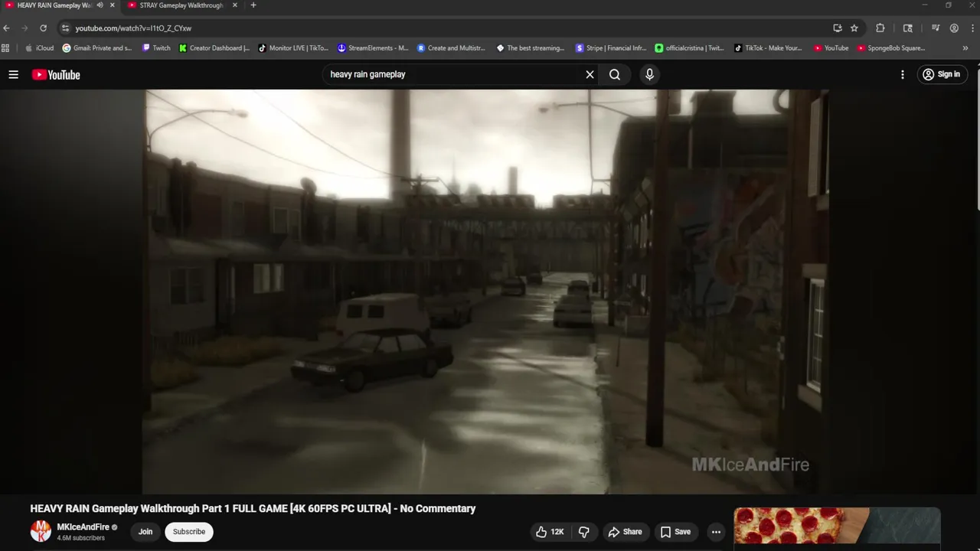Open the Chrome search-tabs side icon

tap(908, 28)
